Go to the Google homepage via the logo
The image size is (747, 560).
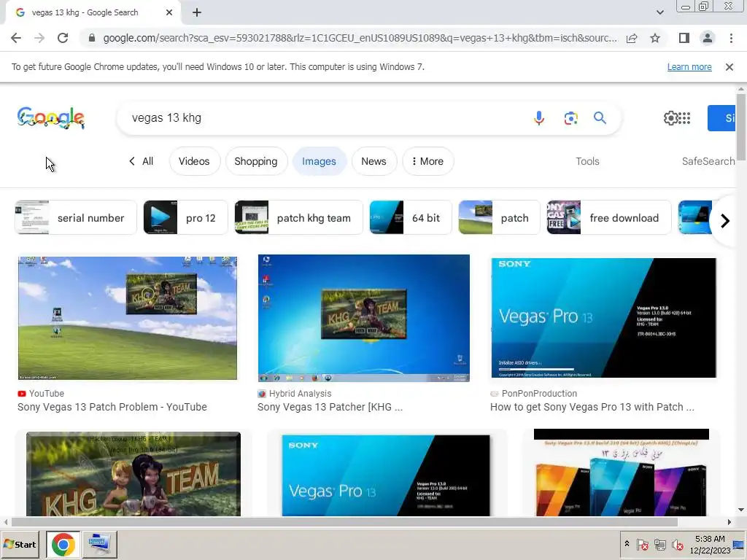(51, 117)
